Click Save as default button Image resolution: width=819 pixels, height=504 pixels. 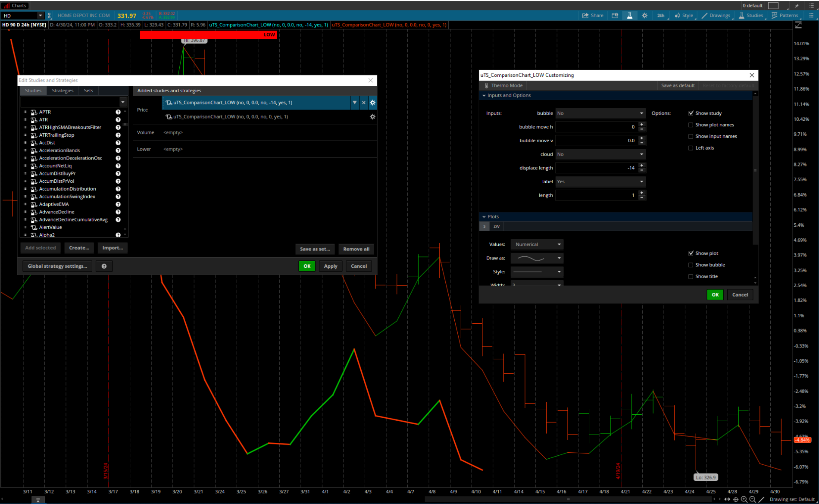tap(678, 85)
